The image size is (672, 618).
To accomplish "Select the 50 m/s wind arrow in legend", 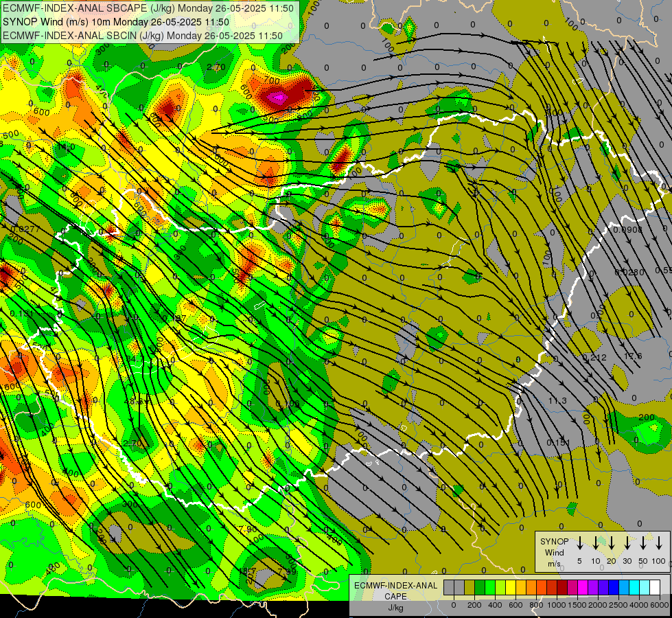I will coord(643,543).
